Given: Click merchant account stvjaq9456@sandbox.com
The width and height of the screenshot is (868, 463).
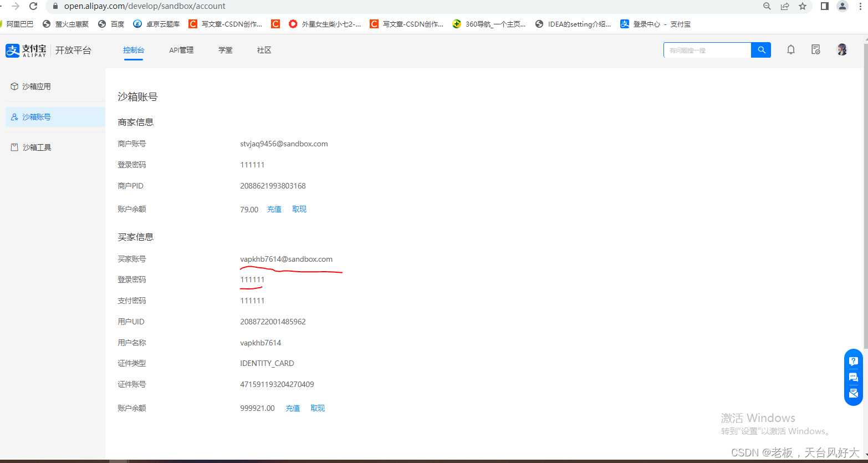Looking at the screenshot, I should click(x=284, y=144).
